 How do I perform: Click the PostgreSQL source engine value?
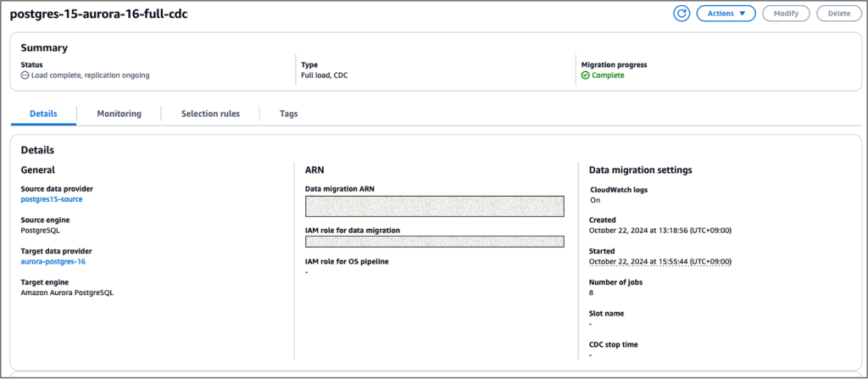40,230
